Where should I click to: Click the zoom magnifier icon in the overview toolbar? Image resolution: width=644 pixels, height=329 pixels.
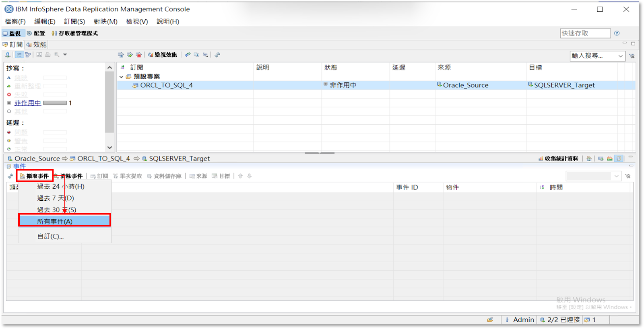click(57, 55)
